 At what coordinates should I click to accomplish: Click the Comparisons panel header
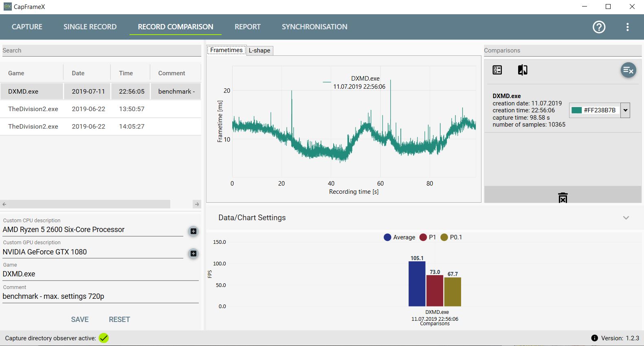pos(563,50)
